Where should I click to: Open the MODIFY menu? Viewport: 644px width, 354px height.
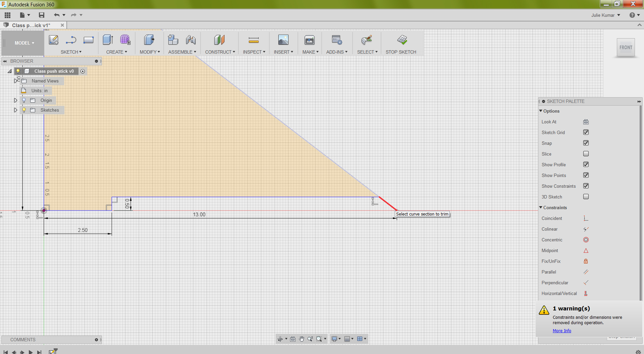pyautogui.click(x=150, y=52)
